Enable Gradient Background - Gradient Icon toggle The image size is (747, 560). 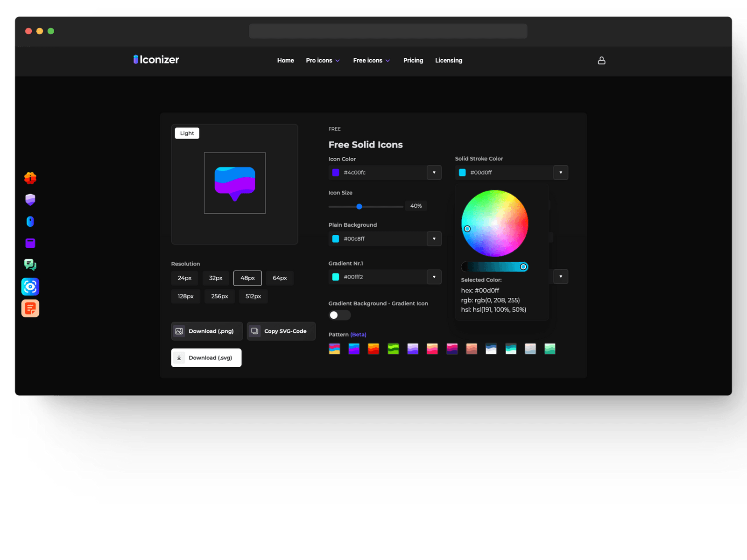click(x=339, y=315)
